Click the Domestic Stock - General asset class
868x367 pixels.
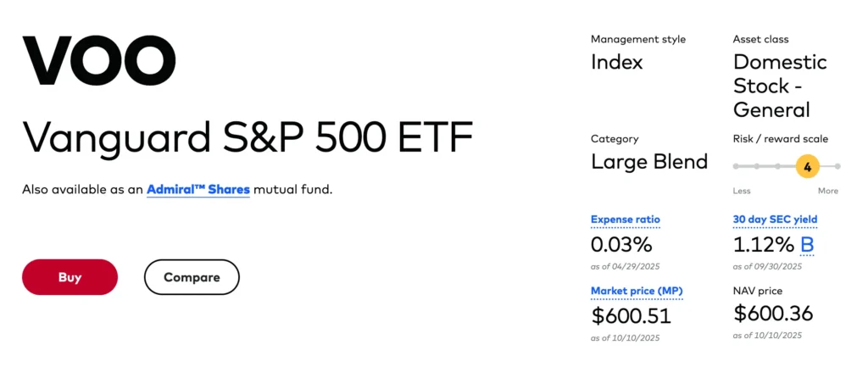click(780, 86)
